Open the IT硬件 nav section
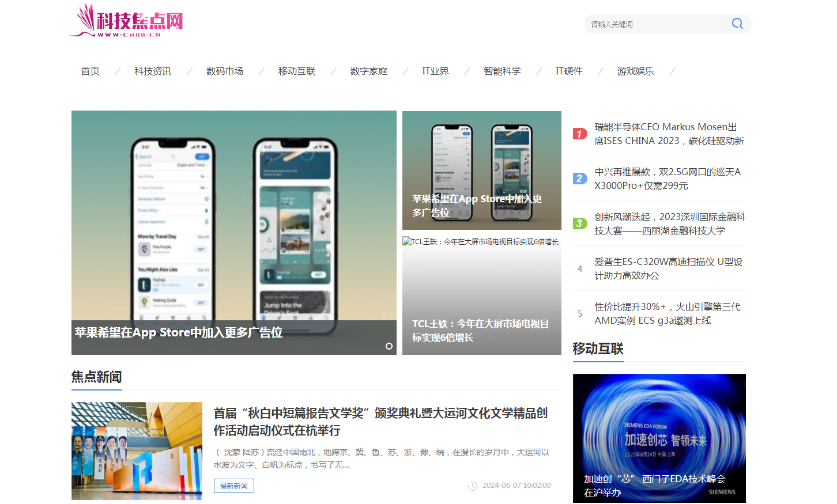The width and height of the screenshot is (837, 504). [x=569, y=71]
